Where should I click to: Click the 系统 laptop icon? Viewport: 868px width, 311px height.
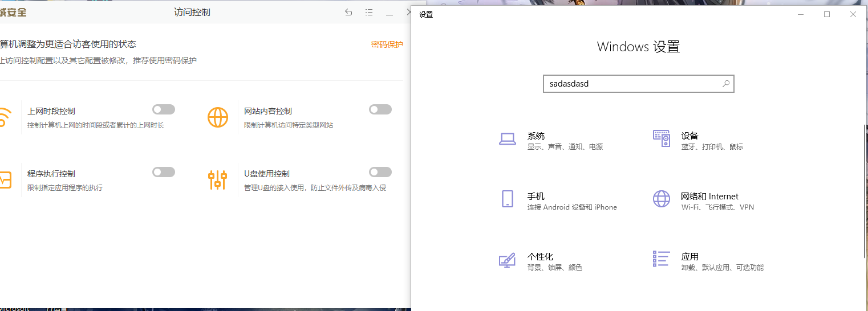tap(507, 138)
